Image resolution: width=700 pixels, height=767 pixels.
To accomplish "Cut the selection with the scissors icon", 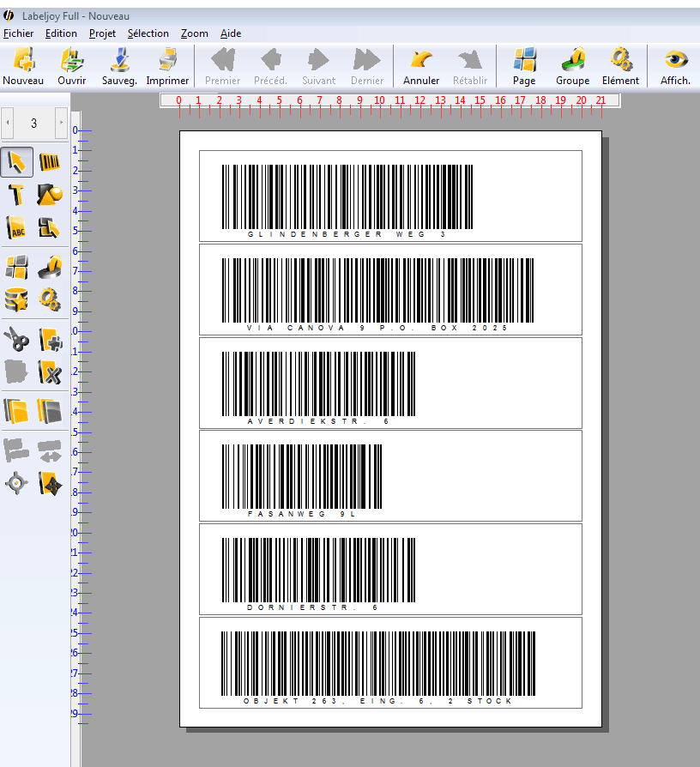I will [x=17, y=340].
